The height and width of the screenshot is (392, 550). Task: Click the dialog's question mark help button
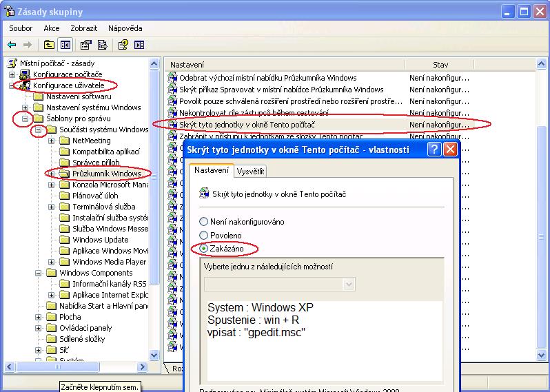[x=434, y=149]
